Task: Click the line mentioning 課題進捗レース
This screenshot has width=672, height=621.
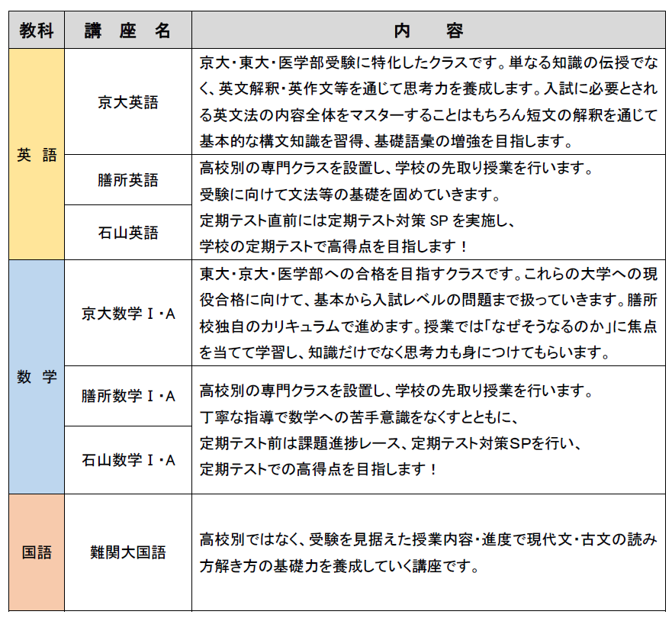Action: 391,443
